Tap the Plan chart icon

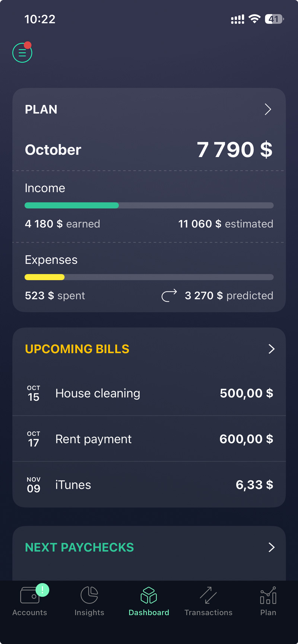coord(268,595)
